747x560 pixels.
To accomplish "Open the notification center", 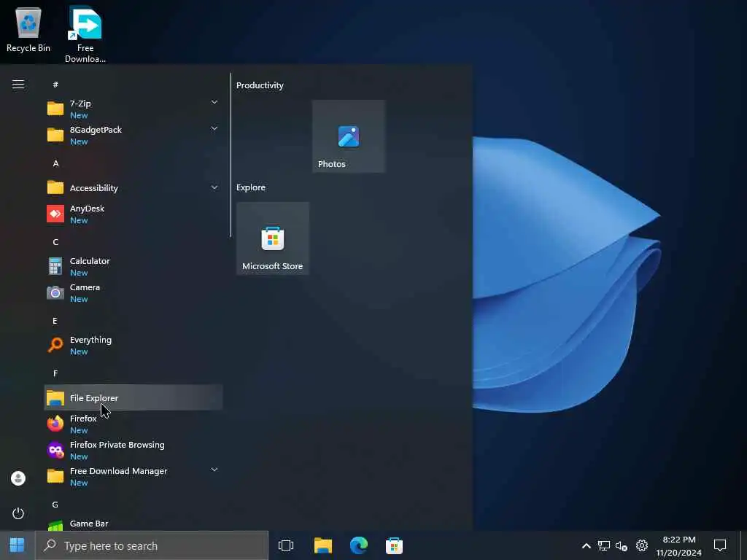I will [x=720, y=545].
